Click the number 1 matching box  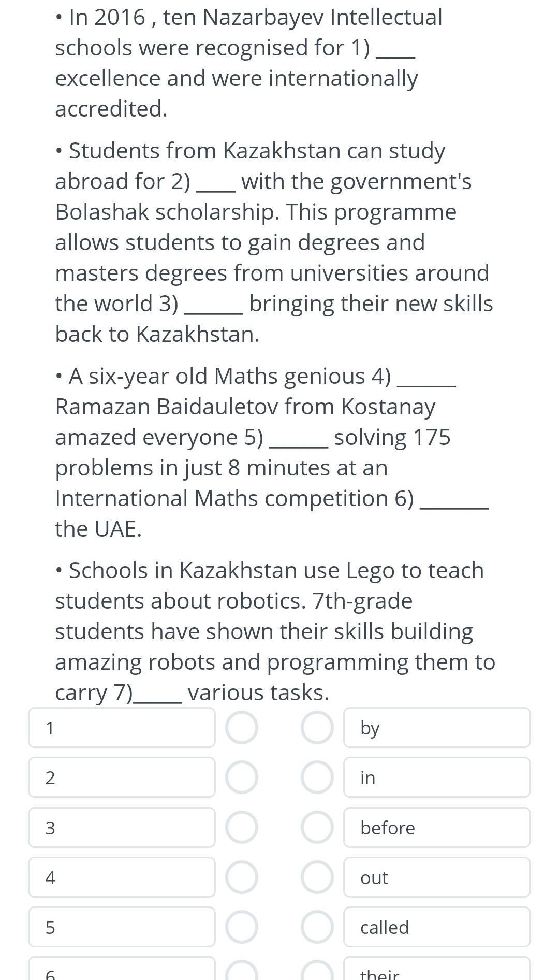122,728
